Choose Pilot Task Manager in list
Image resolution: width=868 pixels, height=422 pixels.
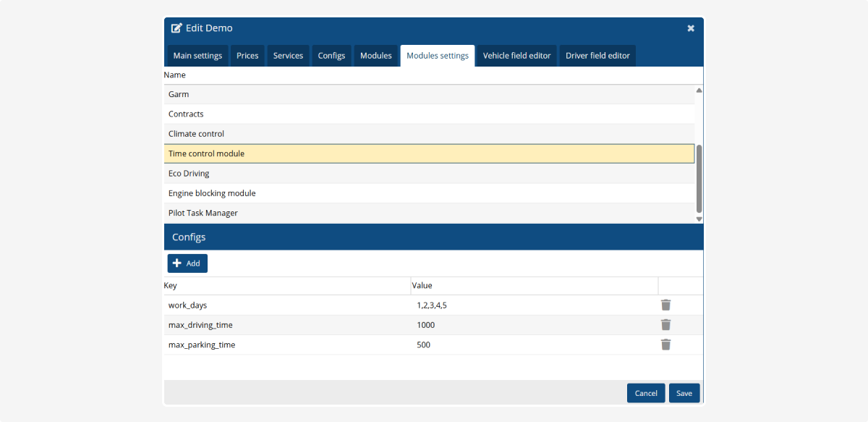(x=203, y=214)
